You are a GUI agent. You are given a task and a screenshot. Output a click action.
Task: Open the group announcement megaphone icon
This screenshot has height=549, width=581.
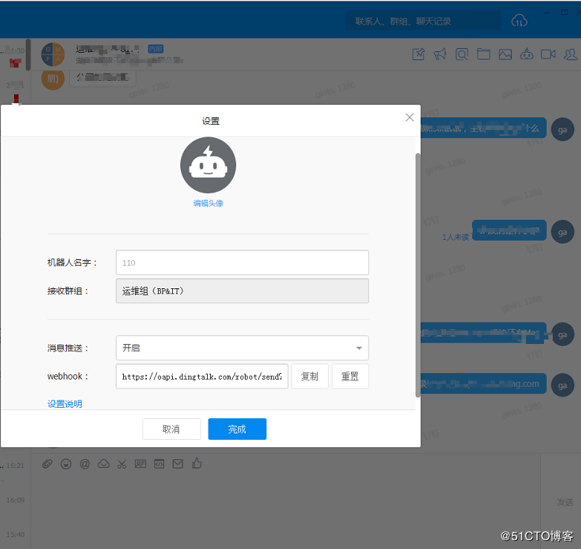coord(440,54)
